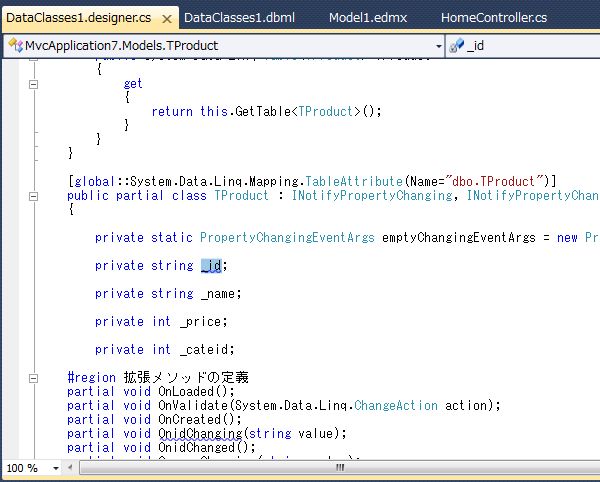Image resolution: width=600 pixels, height=482 pixels.
Task: Close the DataClasses1.designer.cs tab
Action: click(x=166, y=19)
